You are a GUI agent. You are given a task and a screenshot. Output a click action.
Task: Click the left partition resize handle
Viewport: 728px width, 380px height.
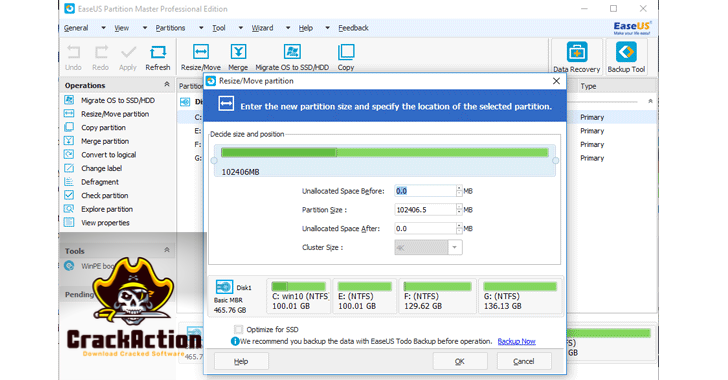[214, 161]
